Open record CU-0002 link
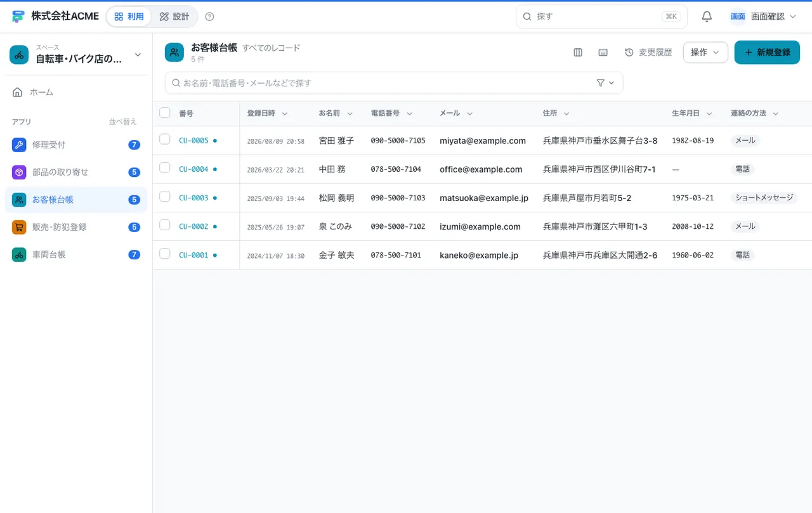 [193, 226]
